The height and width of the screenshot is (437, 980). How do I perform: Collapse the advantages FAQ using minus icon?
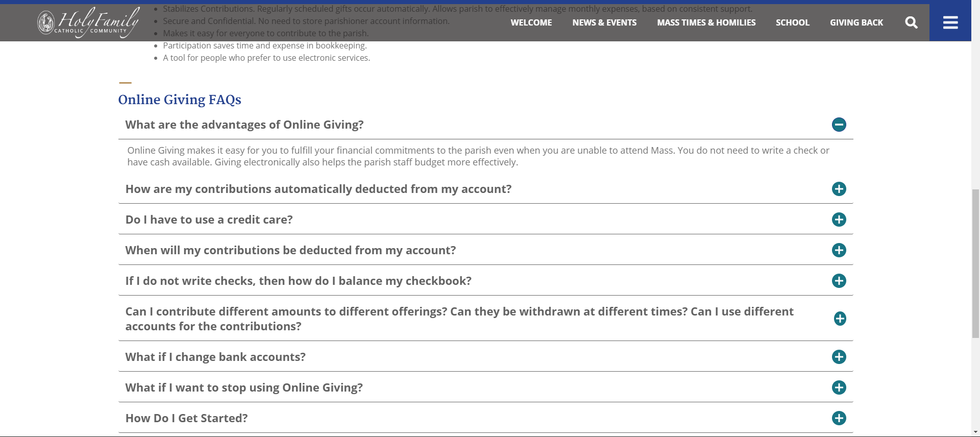(839, 125)
